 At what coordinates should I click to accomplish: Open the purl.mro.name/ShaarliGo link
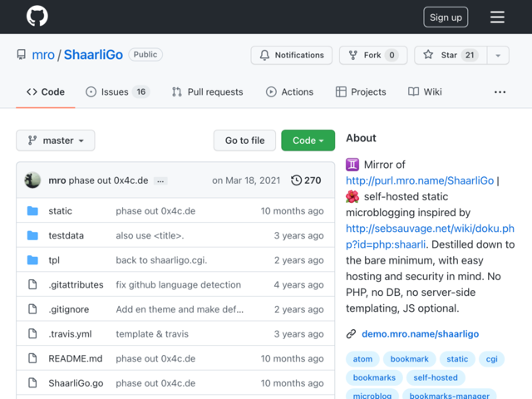(420, 180)
